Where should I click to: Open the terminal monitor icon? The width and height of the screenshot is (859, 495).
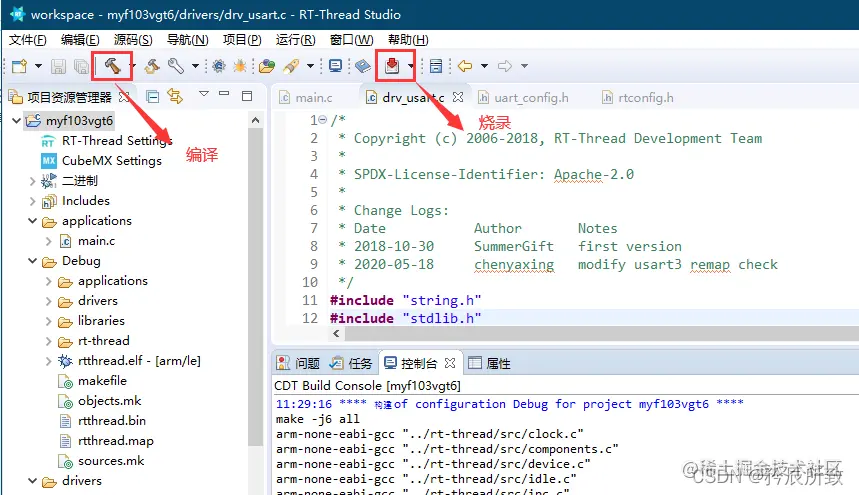335,66
